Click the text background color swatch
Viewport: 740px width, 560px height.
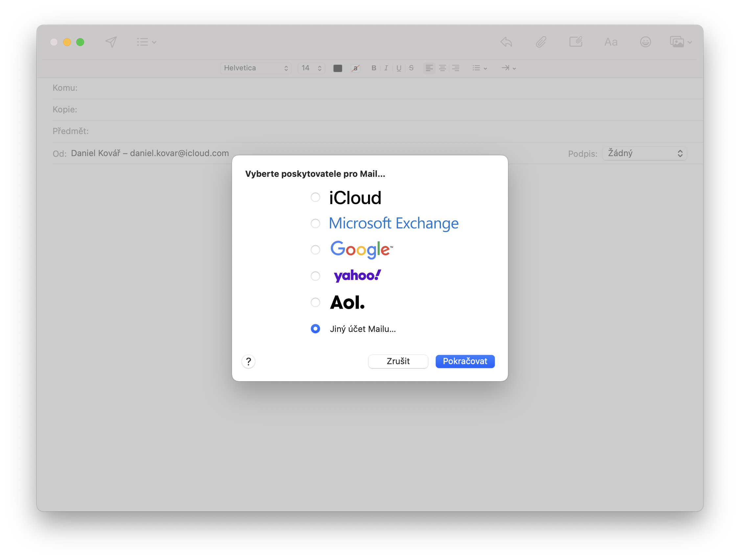(355, 68)
